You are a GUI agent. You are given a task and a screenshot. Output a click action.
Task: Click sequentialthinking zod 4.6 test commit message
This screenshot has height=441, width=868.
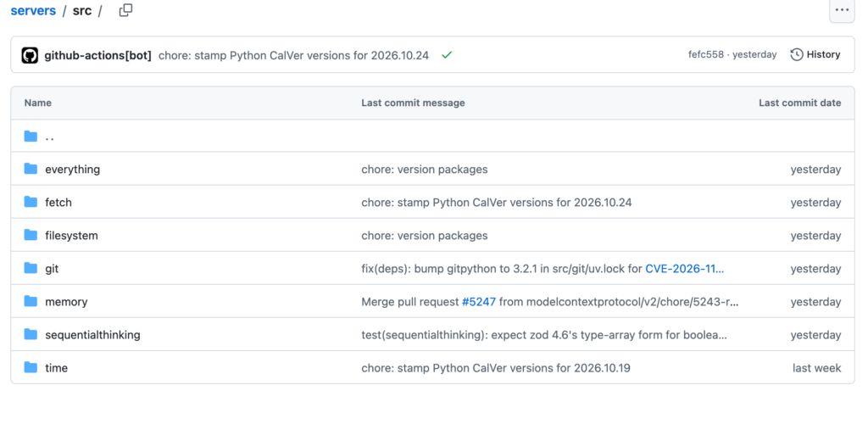point(544,335)
